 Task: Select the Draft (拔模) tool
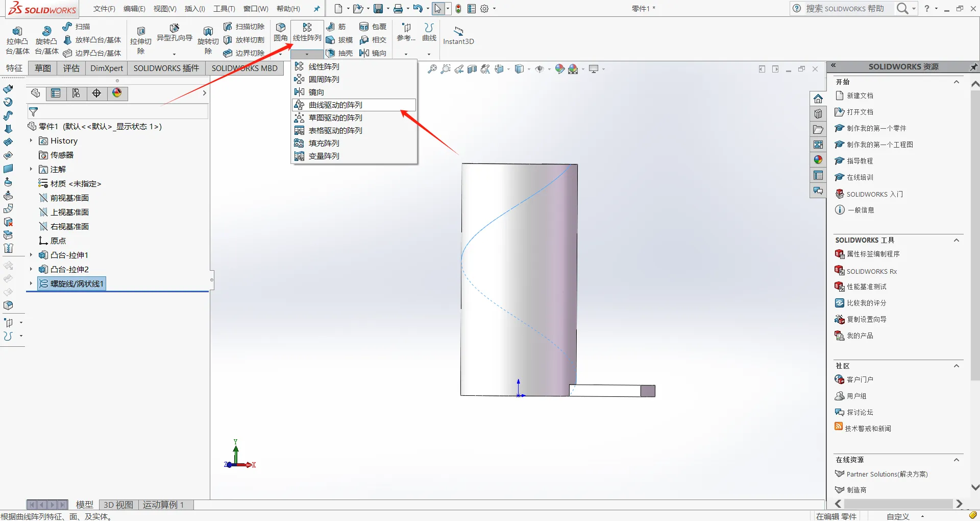[339, 40]
